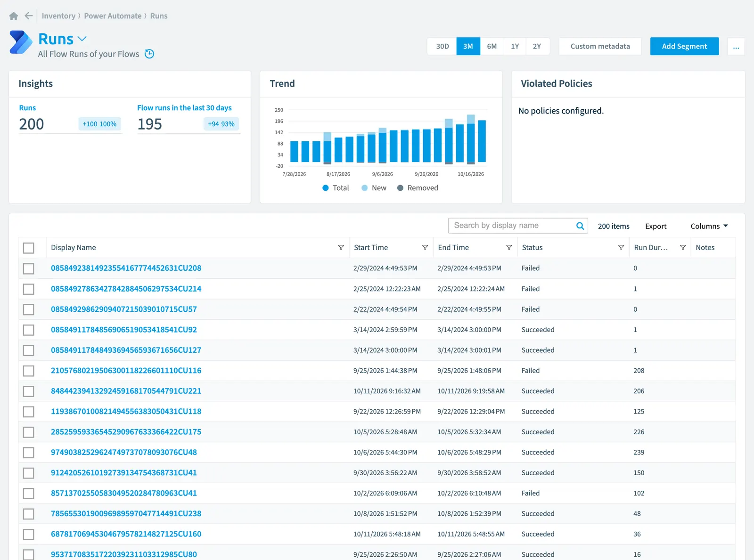Open Power Automate breadcrumb
The width and height of the screenshot is (754, 560).
[x=113, y=16]
